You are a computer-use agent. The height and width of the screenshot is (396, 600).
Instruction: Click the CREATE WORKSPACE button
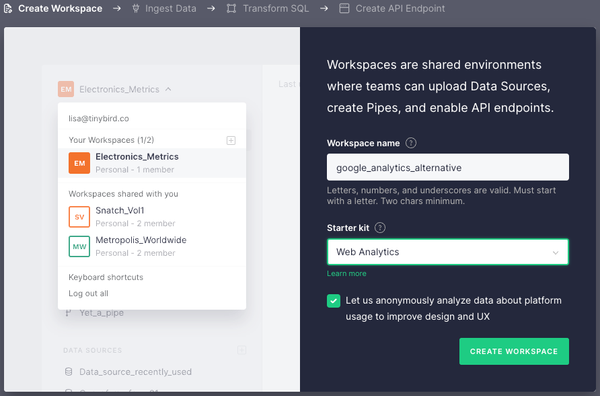pyautogui.click(x=514, y=351)
